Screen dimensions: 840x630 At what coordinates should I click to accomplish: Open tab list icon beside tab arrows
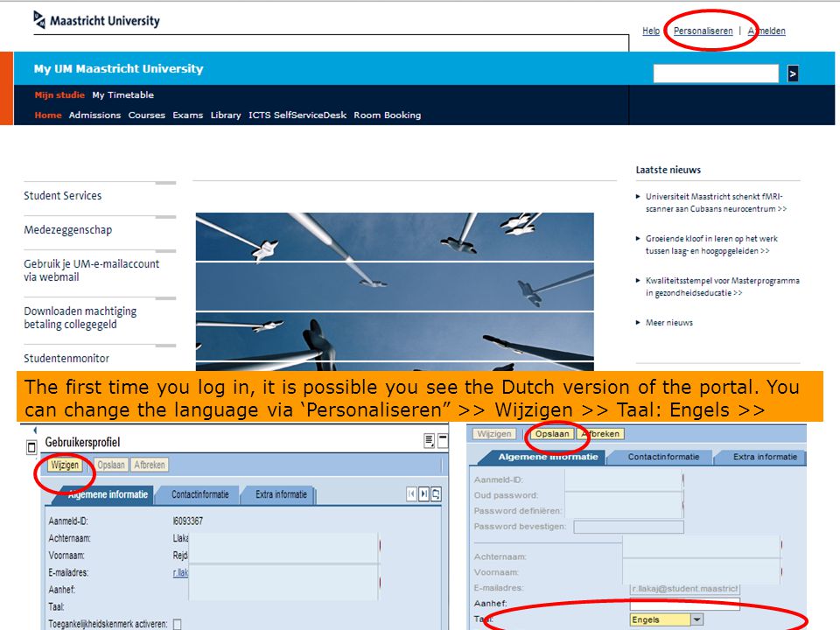point(436,493)
